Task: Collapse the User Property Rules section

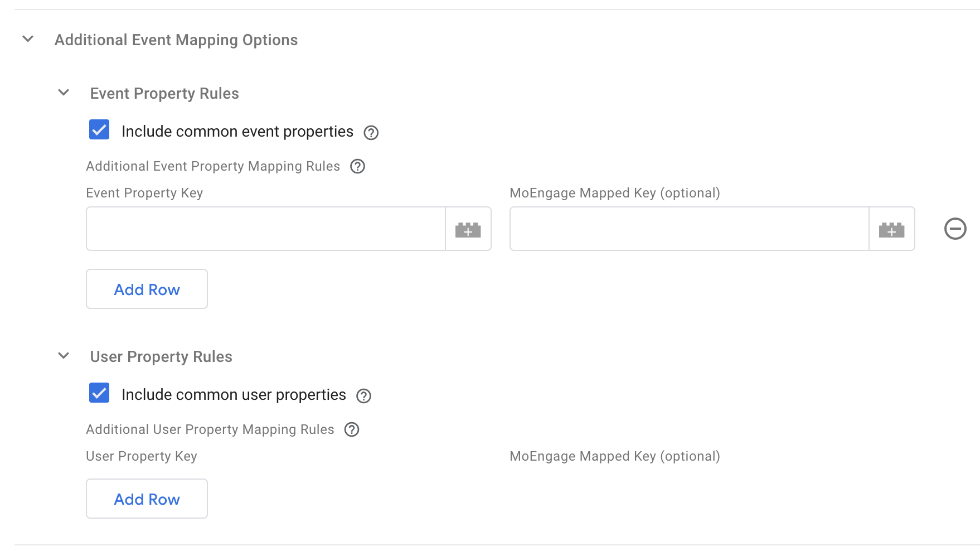Action: click(64, 355)
